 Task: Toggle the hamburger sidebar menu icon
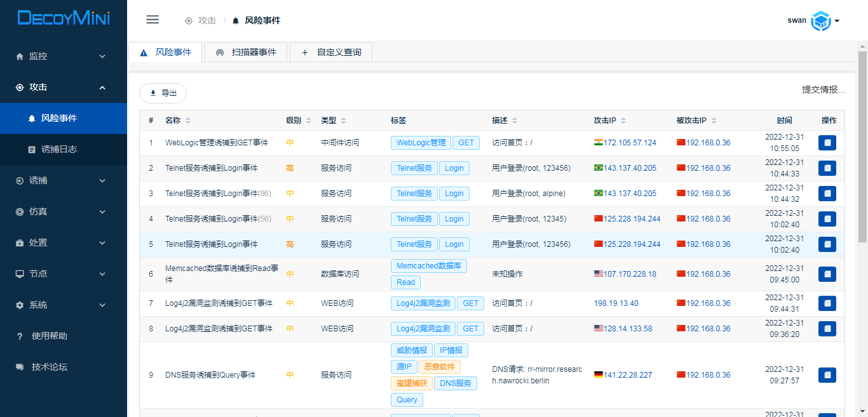[153, 20]
